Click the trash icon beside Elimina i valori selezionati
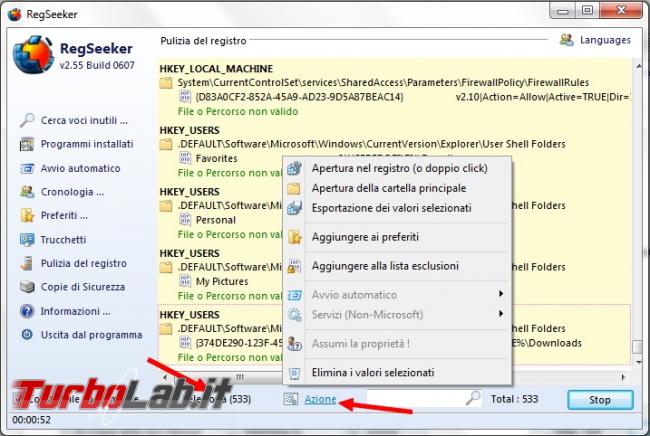Screen dimensions: 650x436 tap(294, 373)
